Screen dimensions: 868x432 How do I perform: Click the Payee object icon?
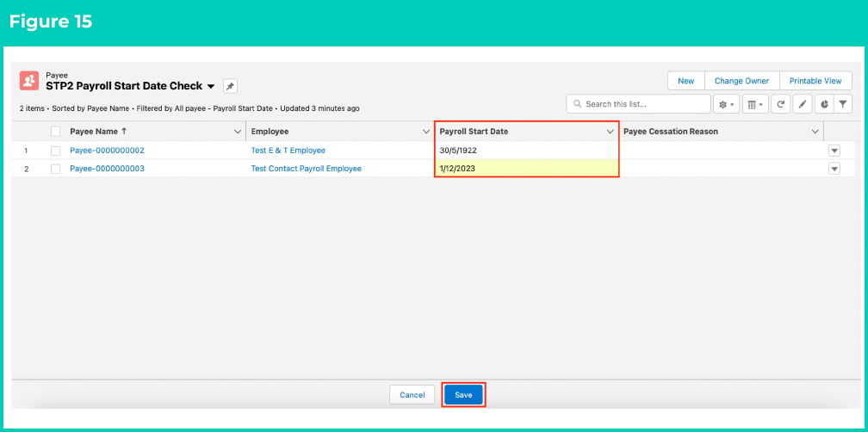28,81
